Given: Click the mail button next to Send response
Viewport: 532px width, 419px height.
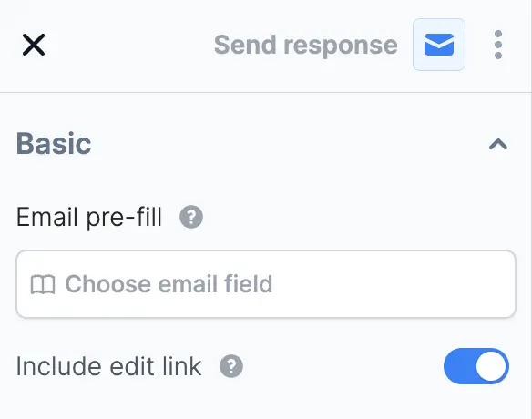Looking at the screenshot, I should pyautogui.click(x=439, y=45).
